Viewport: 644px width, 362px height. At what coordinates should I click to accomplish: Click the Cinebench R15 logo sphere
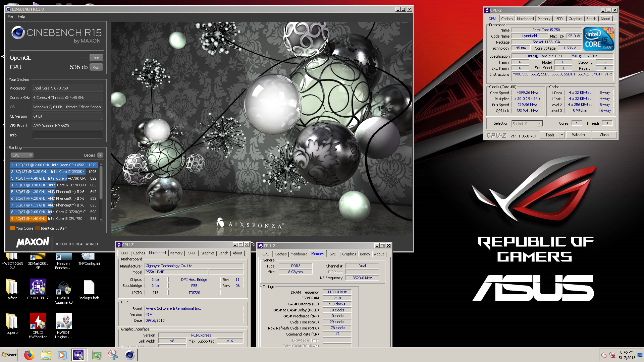coord(18,33)
